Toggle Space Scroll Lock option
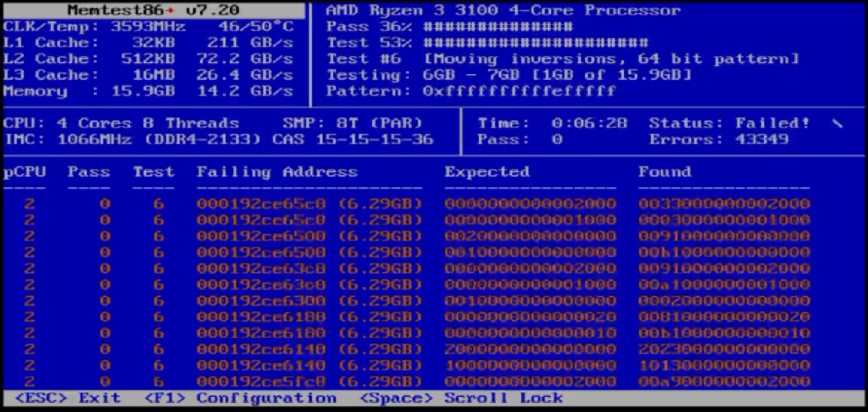Image resolution: width=868 pixels, height=412 pixels. pos(461,399)
